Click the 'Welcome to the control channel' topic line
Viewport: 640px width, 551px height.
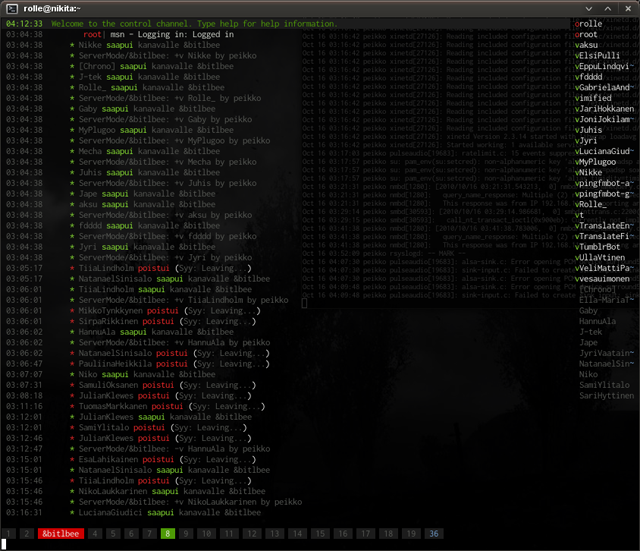[x=194, y=24]
